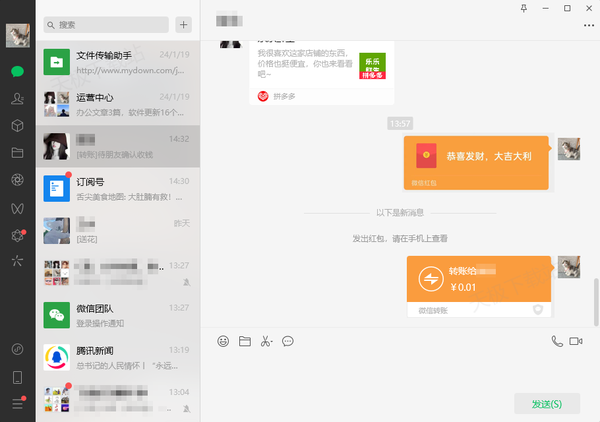The image size is (600, 422).
Task: Open 文件传输助手 conversation
Action: 118,62
